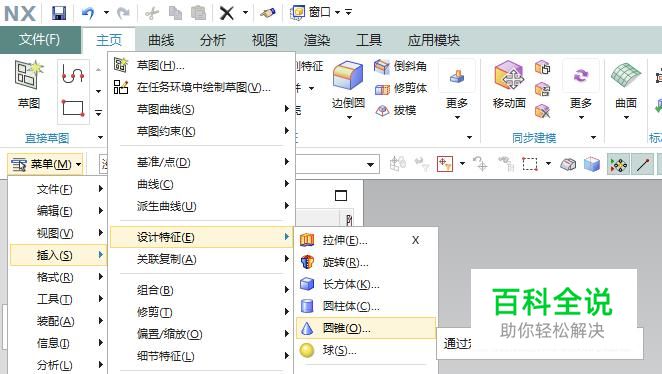Open Format (格式R) menu item
The height and width of the screenshot is (374, 662).
[58, 277]
